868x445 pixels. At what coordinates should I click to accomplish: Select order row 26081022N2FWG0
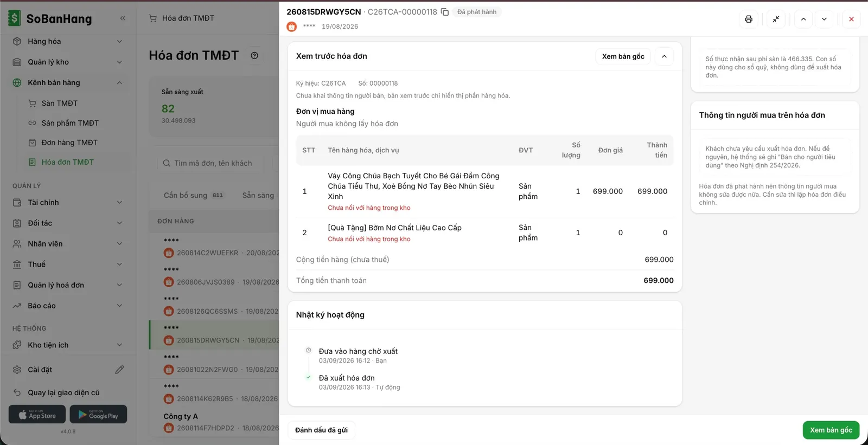[x=214, y=364]
